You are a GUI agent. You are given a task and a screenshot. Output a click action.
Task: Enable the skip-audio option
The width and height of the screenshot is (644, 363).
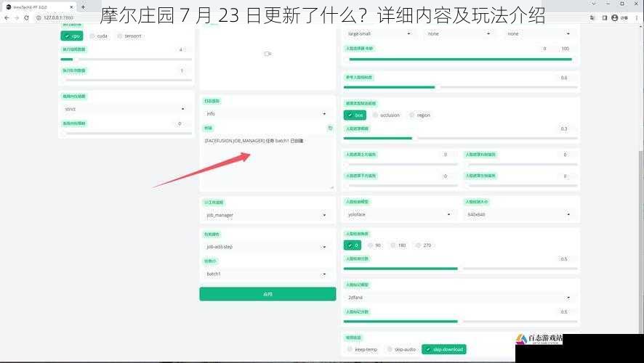pyautogui.click(x=402, y=349)
